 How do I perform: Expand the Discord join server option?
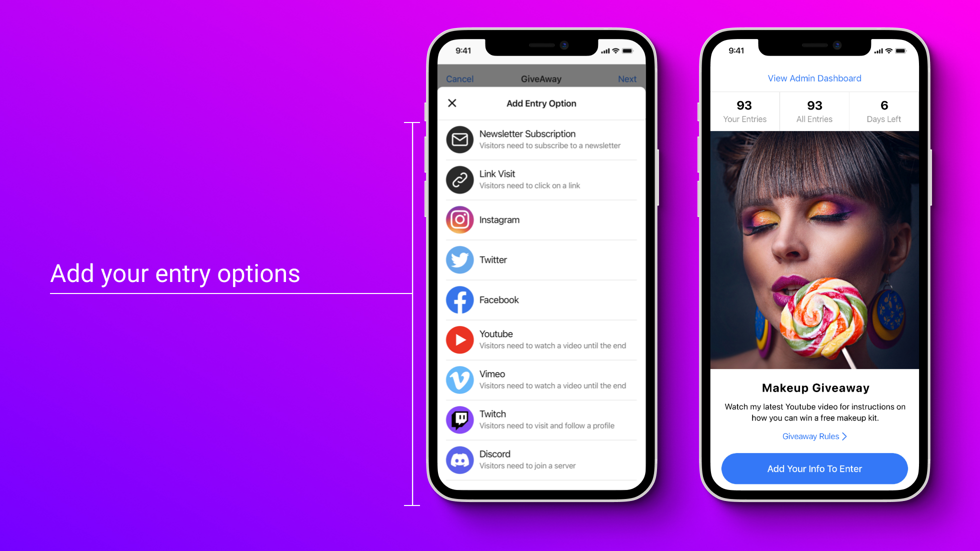[541, 459]
